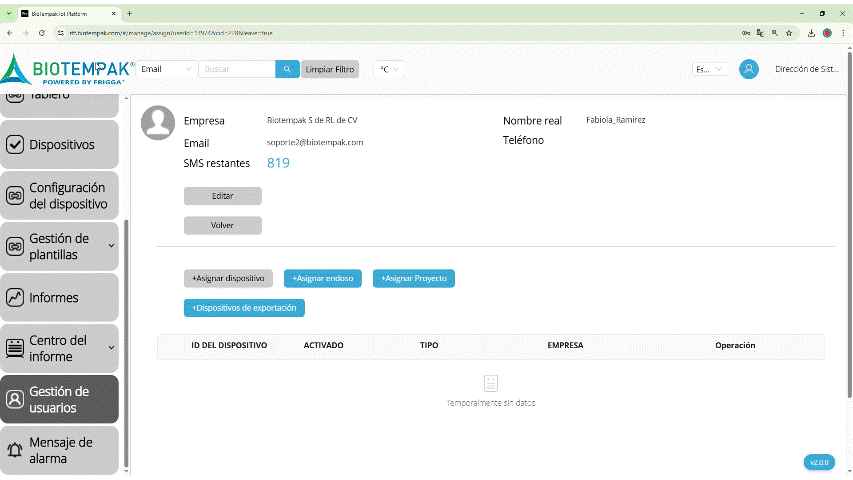The image size is (853, 480).
Task: Bookmark this page with the star icon
Action: 789,32
